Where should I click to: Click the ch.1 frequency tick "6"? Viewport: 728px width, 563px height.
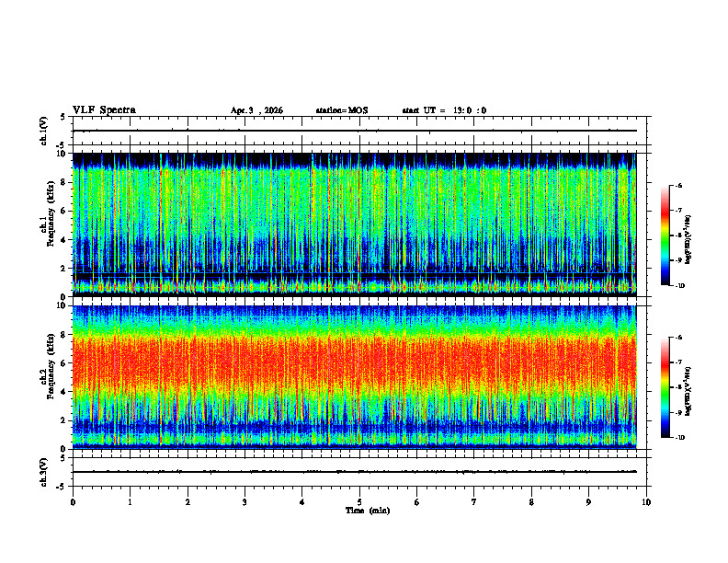tap(64, 211)
